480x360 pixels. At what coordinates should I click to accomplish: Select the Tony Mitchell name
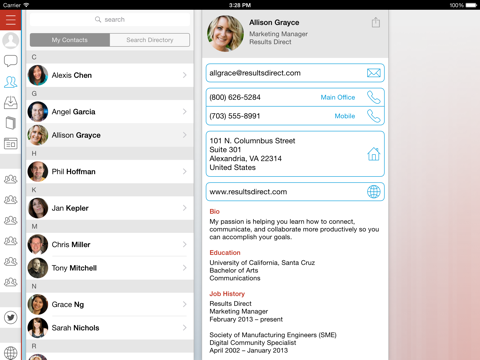click(x=74, y=268)
